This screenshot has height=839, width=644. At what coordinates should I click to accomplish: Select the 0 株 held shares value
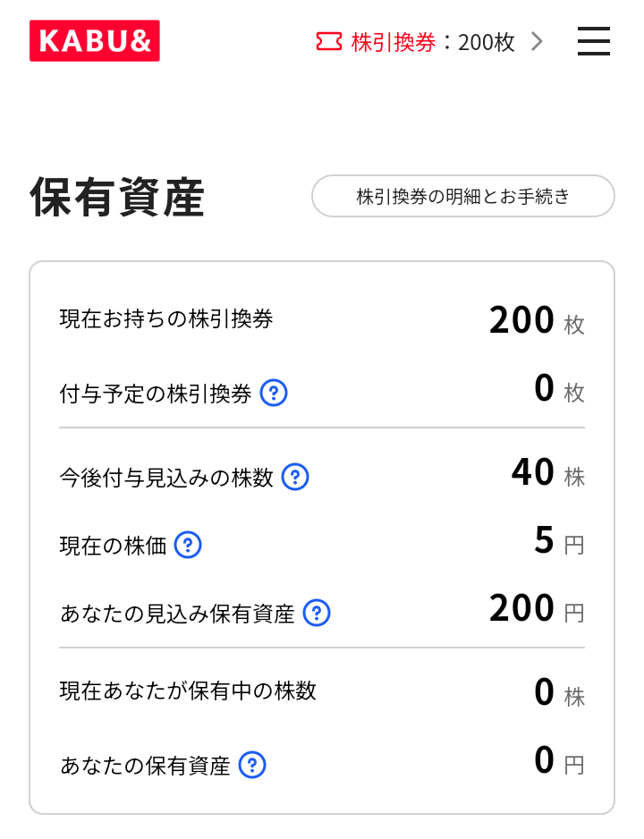pyautogui.click(x=558, y=693)
